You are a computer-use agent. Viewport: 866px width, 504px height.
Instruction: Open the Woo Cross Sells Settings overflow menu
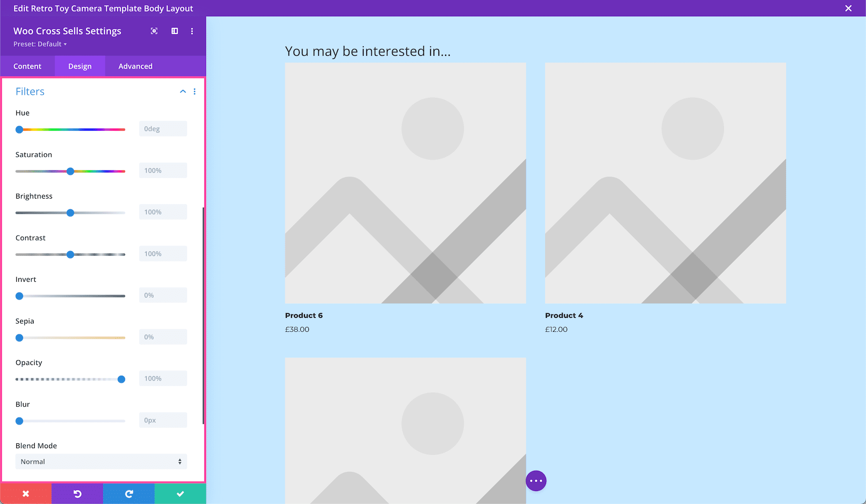[192, 31]
